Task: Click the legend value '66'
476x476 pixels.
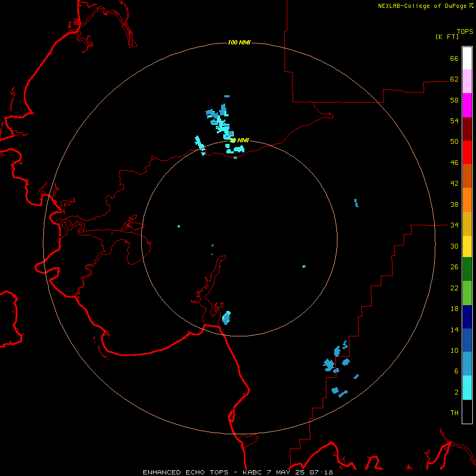Action: point(454,58)
